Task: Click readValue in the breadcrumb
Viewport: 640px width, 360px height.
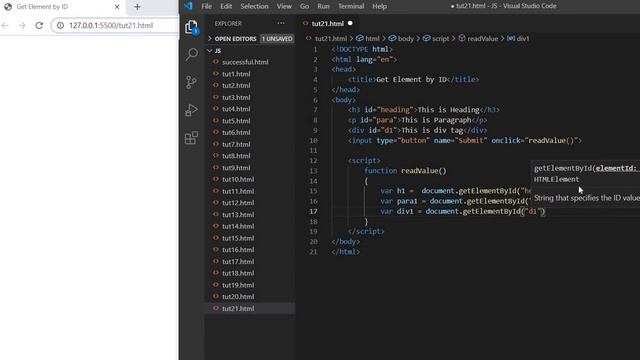Action: pyautogui.click(x=482, y=39)
